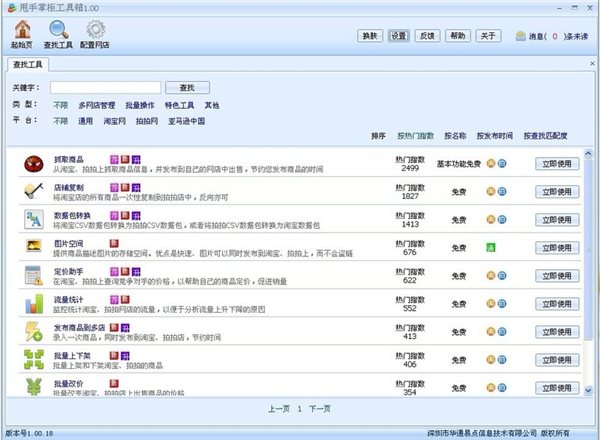Filter platform by 通用
Viewport: 600px width, 440px height.
85,121
